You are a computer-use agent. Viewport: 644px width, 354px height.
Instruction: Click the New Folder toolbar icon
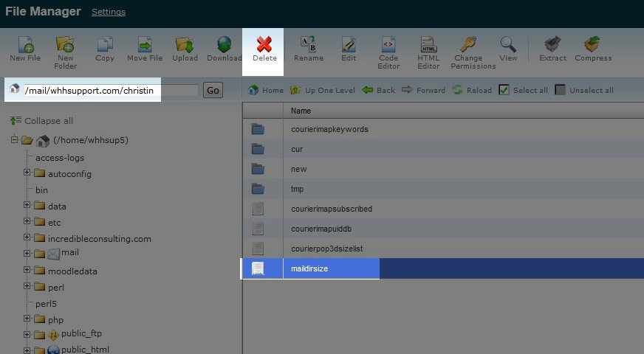pyautogui.click(x=65, y=44)
